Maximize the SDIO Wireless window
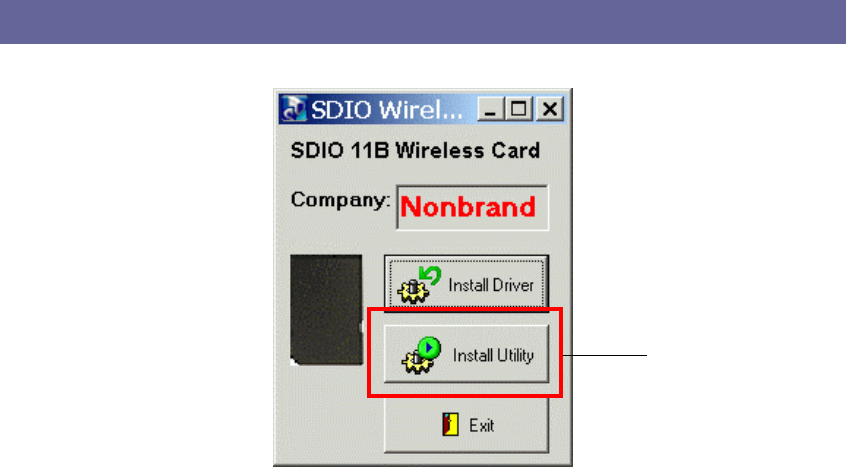The height and width of the screenshot is (467, 846). [518, 109]
